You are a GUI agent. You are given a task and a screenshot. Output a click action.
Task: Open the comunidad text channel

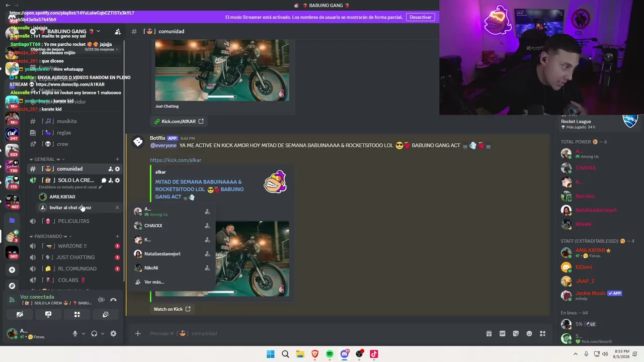(x=70, y=169)
